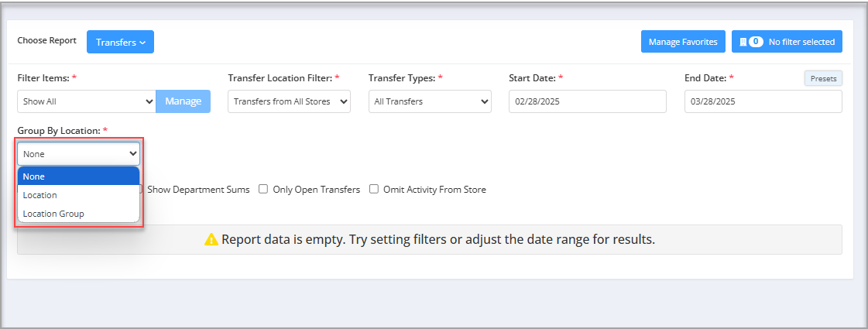
Task: Collapse the Group By Location dropdown arrow
Action: pyautogui.click(x=133, y=153)
